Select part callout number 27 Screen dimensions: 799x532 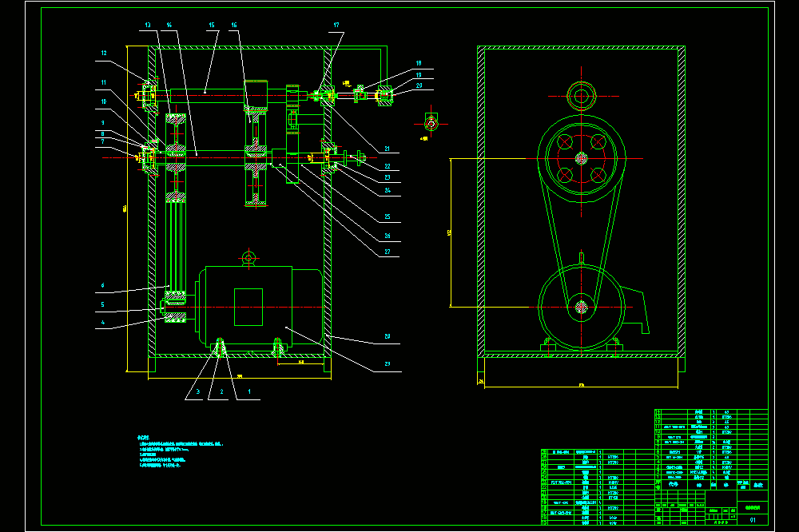(x=388, y=252)
